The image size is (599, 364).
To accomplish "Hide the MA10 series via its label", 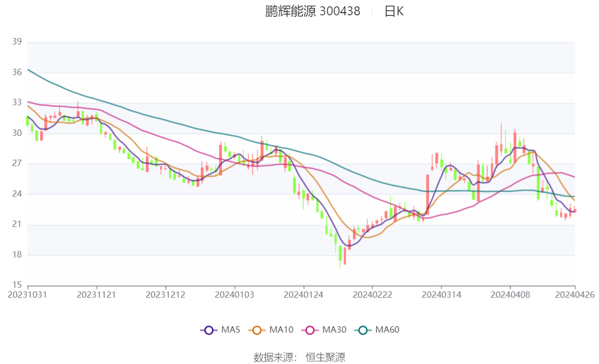I will pos(281,330).
